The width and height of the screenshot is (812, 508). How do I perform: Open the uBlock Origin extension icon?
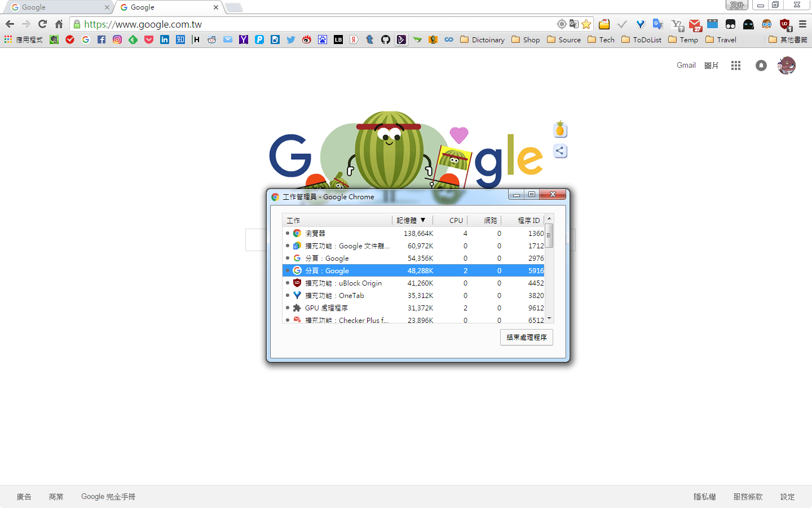784,25
